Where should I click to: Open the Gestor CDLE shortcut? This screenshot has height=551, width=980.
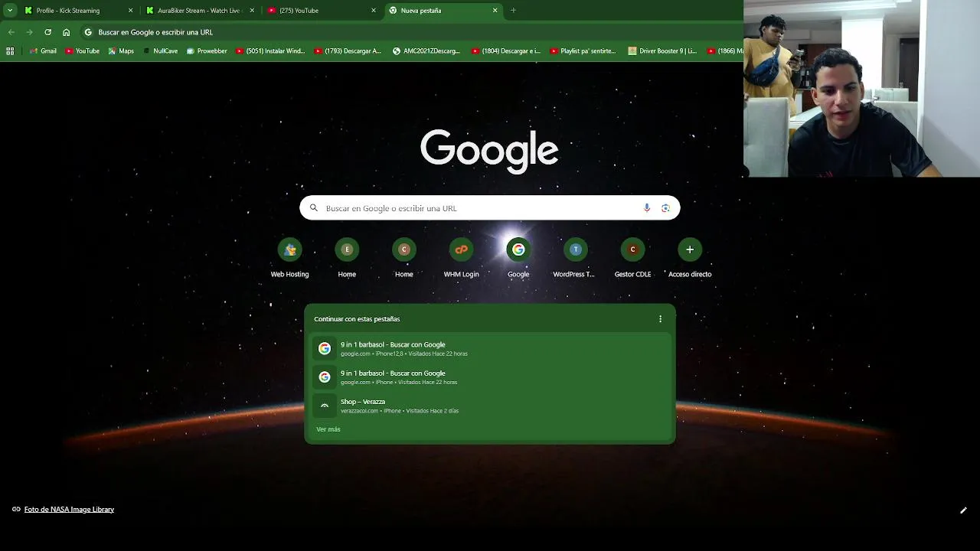tap(632, 258)
